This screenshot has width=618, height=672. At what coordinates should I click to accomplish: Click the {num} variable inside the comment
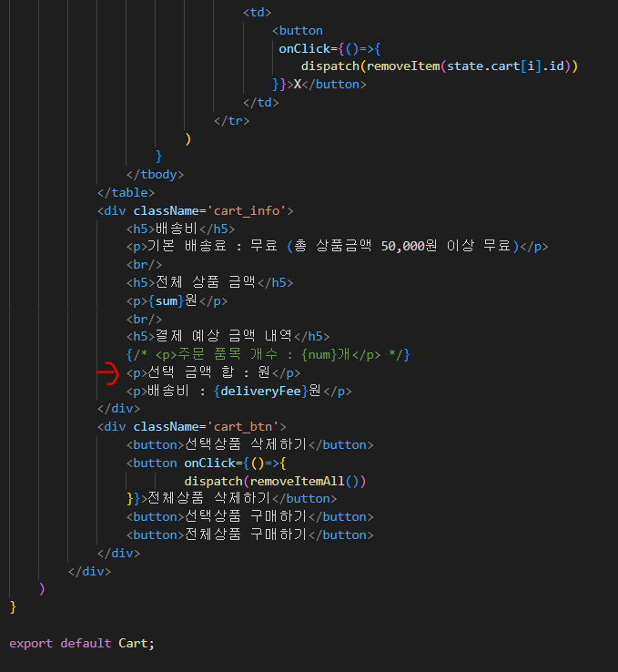tap(319, 354)
